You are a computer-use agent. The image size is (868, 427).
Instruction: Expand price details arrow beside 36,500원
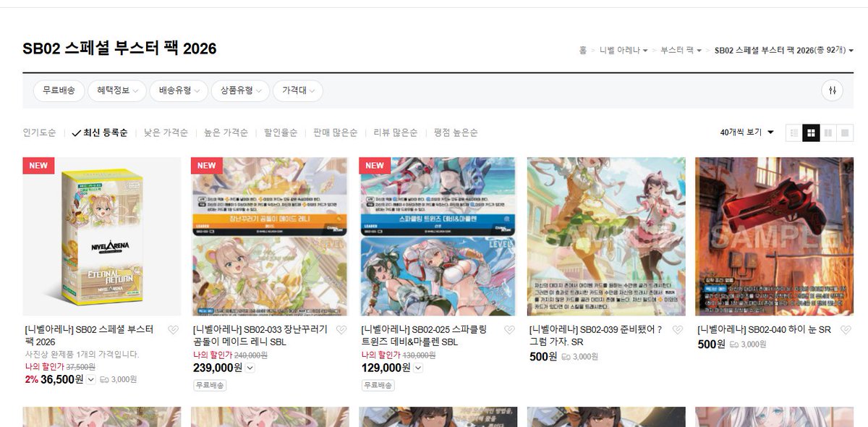(90, 379)
